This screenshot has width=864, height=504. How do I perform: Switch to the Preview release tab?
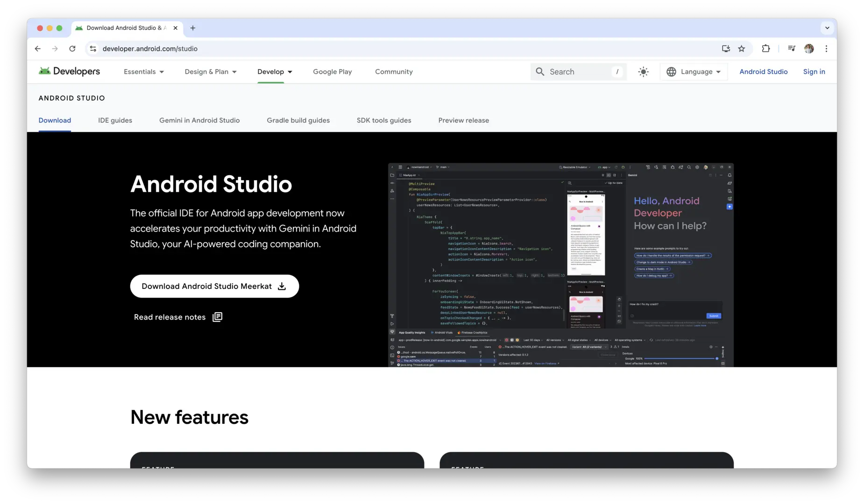point(464,120)
